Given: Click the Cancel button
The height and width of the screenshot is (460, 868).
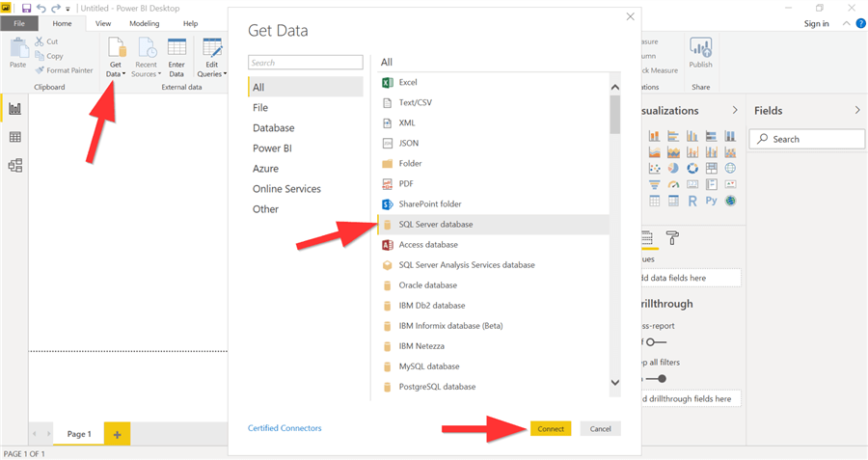Looking at the screenshot, I should [x=601, y=429].
